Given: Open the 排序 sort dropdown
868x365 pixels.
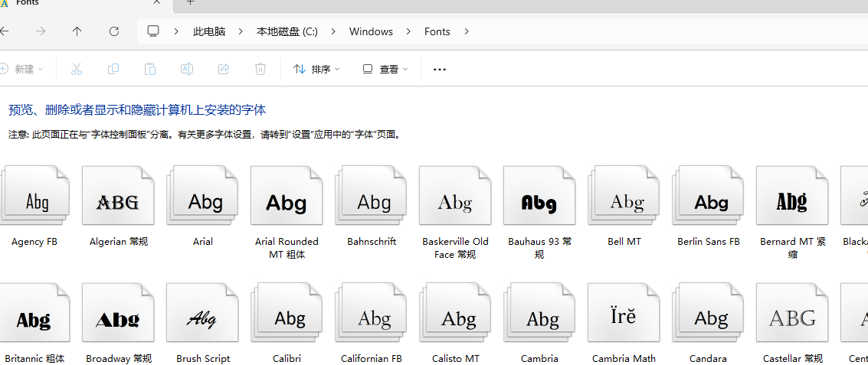Looking at the screenshot, I should coord(316,69).
